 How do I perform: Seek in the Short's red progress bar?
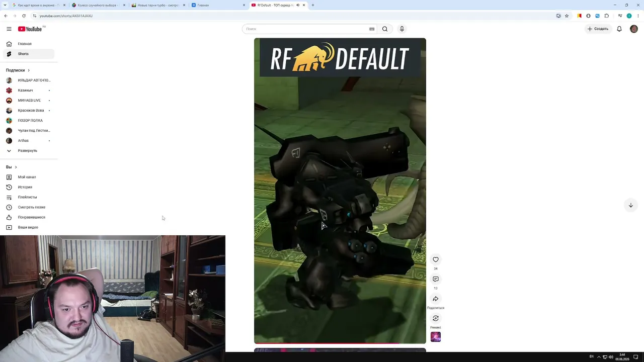[x=340, y=343]
